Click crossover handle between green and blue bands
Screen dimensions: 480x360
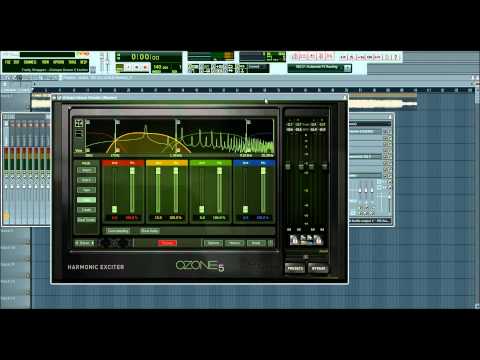click(x=248, y=122)
